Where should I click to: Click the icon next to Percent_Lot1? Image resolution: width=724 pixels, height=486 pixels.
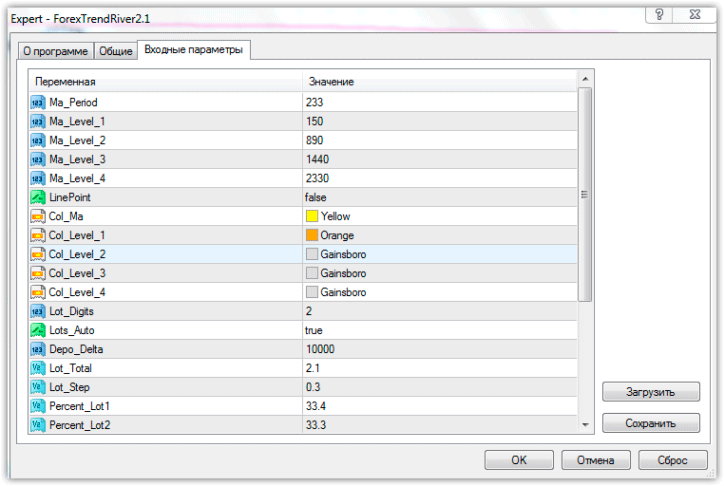tap(38, 406)
